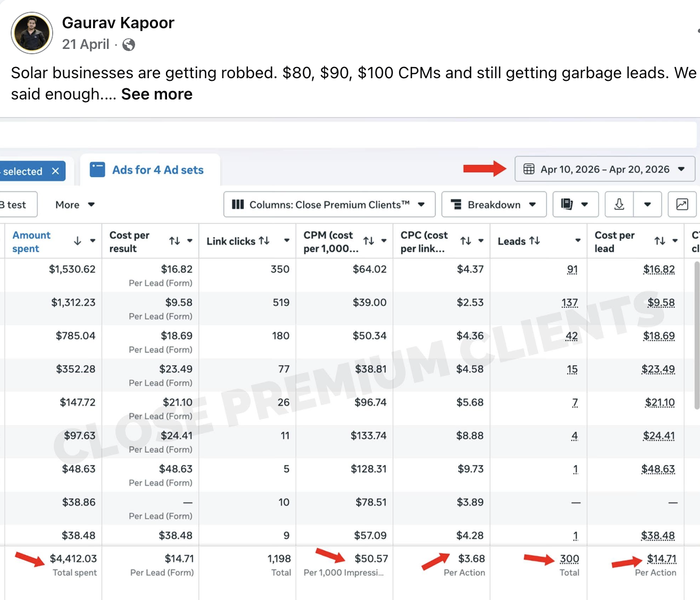Remove the selected filter with X

pos(55,171)
